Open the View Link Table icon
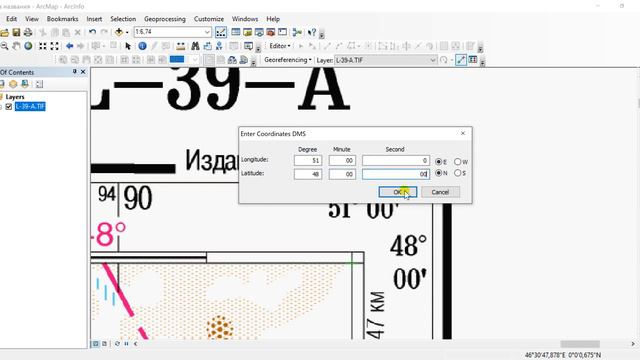Image resolution: width=640 pixels, height=360 pixels. pyautogui.click(x=473, y=60)
